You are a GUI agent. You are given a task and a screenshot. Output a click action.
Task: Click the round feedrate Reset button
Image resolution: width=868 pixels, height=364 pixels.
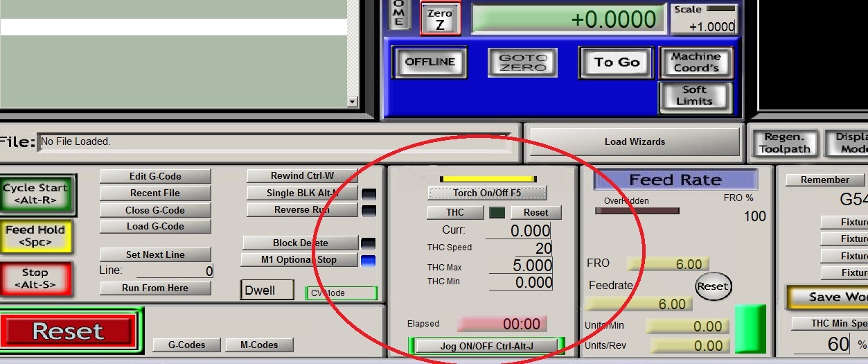713,286
